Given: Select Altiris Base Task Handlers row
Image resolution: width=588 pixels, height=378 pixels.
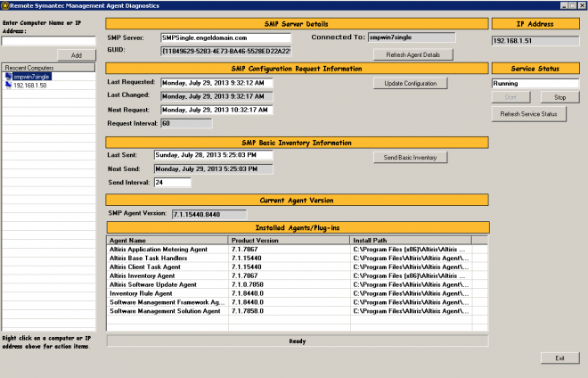Looking at the screenshot, I should (297, 259).
